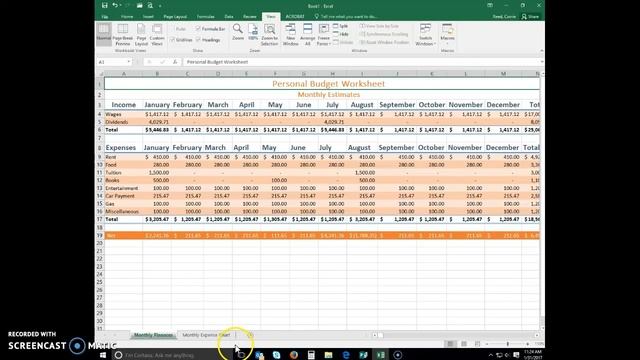Image resolution: width=640 pixels, height=360 pixels.
Task: Switch to Page Break Preview
Action: [x=122, y=34]
